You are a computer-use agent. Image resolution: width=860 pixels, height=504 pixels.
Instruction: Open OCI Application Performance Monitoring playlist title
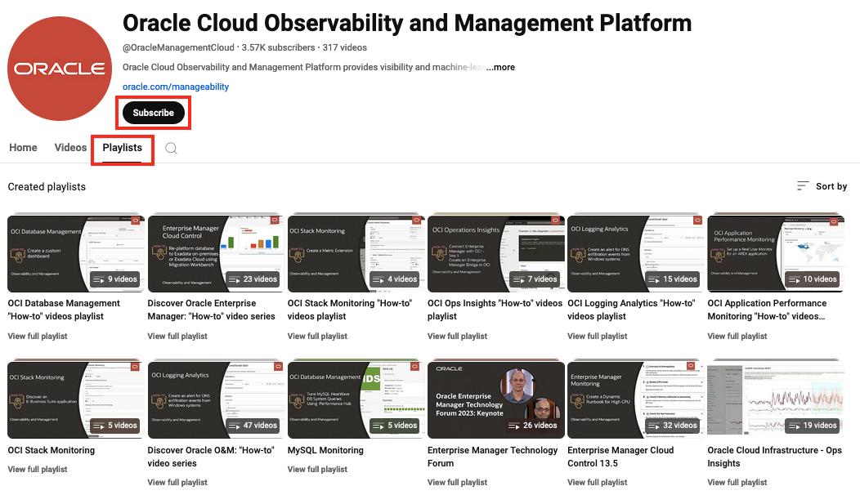(x=767, y=310)
